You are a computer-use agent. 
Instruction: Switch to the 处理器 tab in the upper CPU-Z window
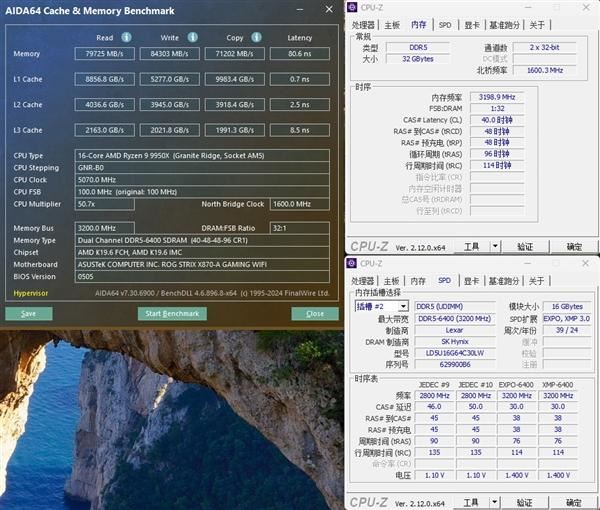364,25
